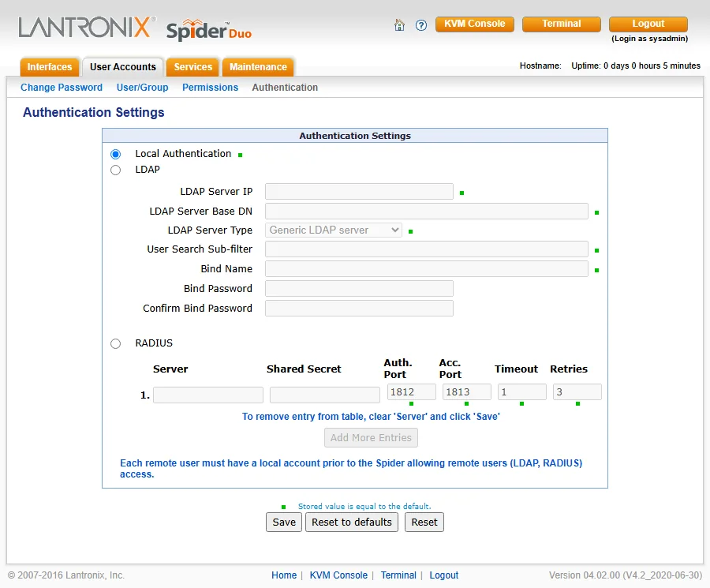Select Local Authentication radio button
This screenshot has height=588, width=710.
coord(115,154)
